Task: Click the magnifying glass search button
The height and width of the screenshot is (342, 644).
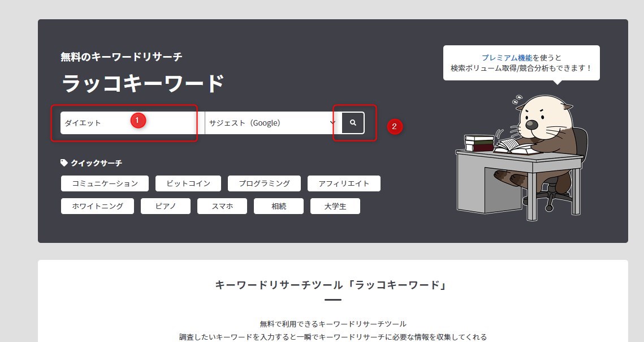Action: pyautogui.click(x=353, y=122)
